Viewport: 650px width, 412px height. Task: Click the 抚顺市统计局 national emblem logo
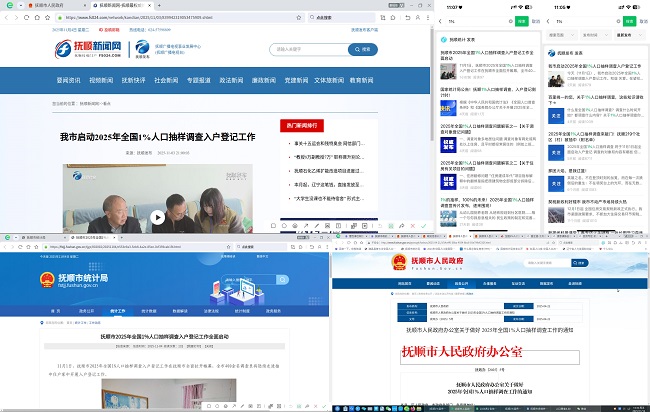(47, 280)
